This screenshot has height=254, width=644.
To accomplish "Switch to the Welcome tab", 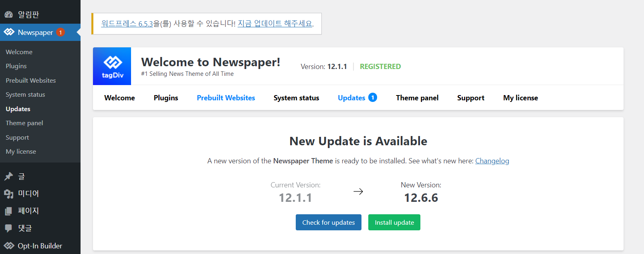I will pos(119,98).
